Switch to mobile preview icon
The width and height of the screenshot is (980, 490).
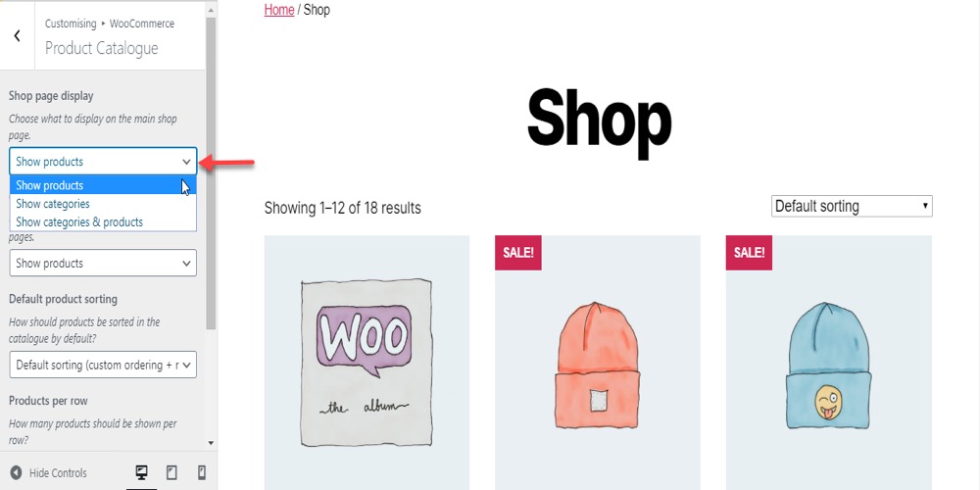pos(201,473)
